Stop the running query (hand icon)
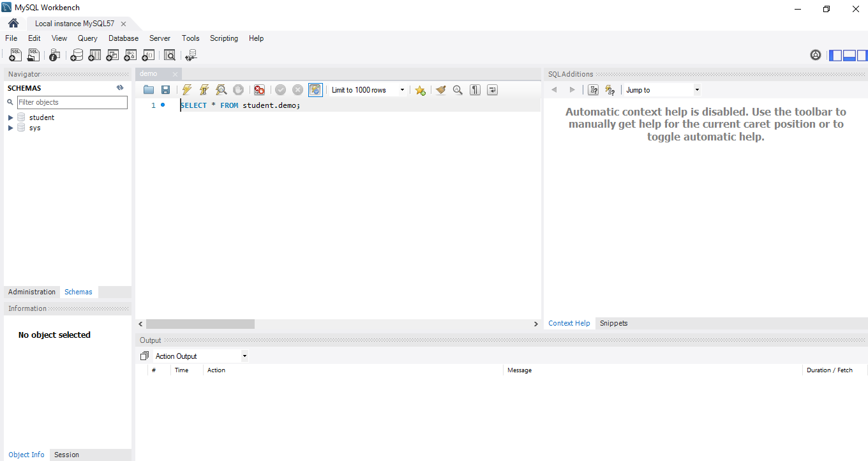This screenshot has height=461, width=868. (238, 90)
